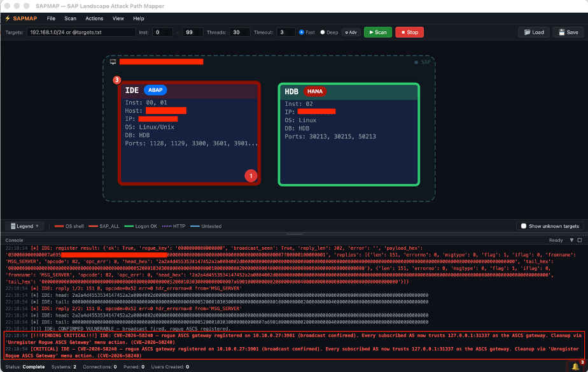This screenshot has width=588, height=372.
Task: Click the red Stop button
Action: tap(410, 32)
